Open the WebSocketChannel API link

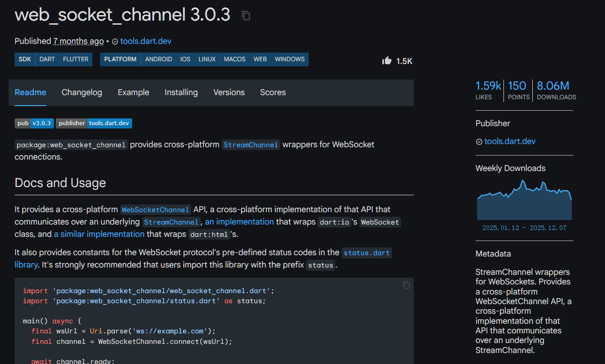155,210
